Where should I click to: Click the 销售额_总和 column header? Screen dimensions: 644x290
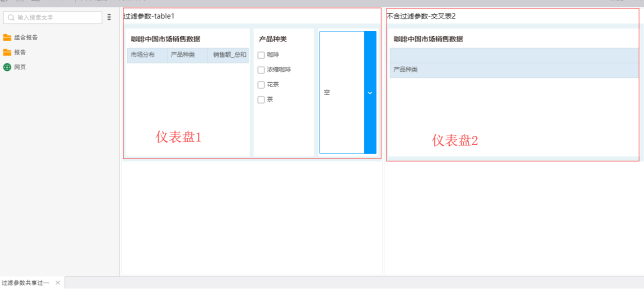pyautogui.click(x=229, y=55)
